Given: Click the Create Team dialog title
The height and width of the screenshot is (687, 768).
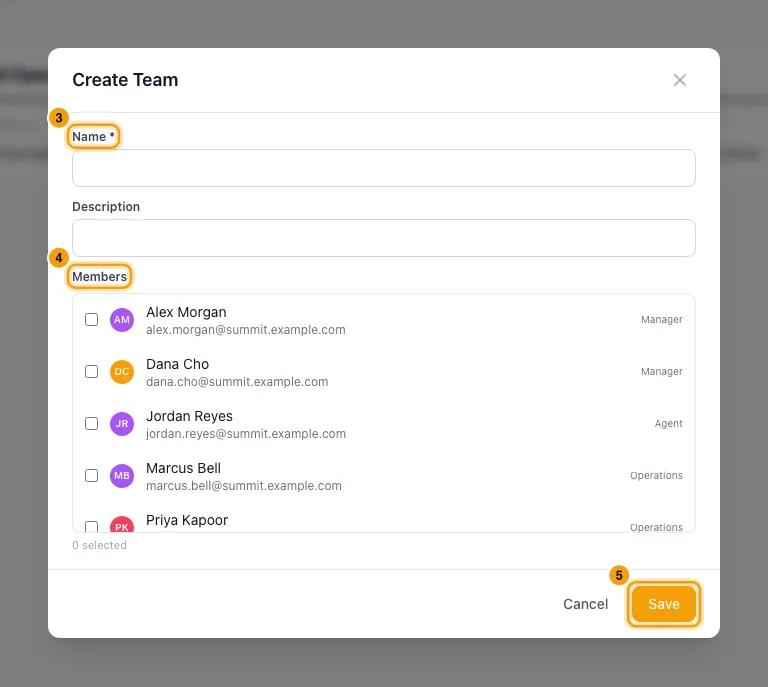Looking at the screenshot, I should [x=125, y=80].
